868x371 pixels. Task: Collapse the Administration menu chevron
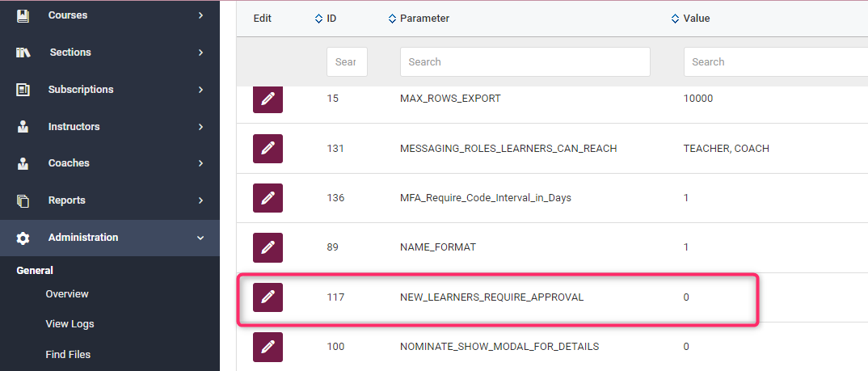tap(200, 238)
